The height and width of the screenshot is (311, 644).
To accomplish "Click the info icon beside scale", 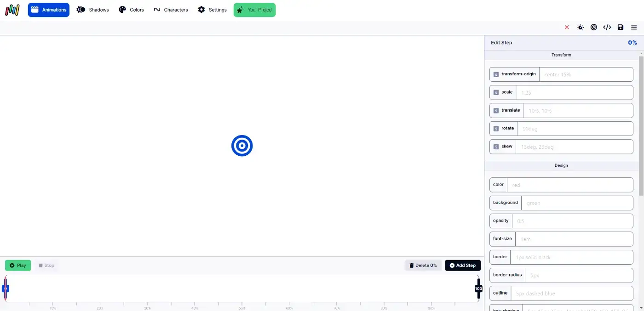I will click(496, 92).
